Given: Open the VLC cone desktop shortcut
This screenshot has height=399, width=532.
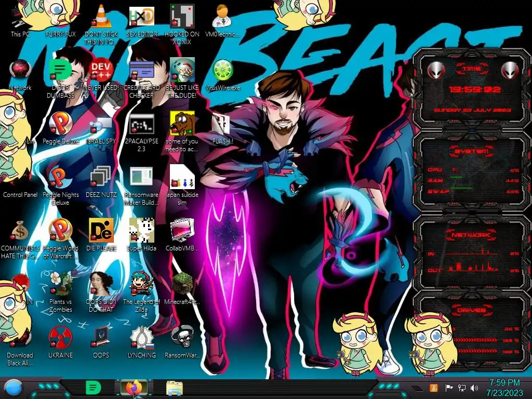Looking at the screenshot, I should pos(101,17).
